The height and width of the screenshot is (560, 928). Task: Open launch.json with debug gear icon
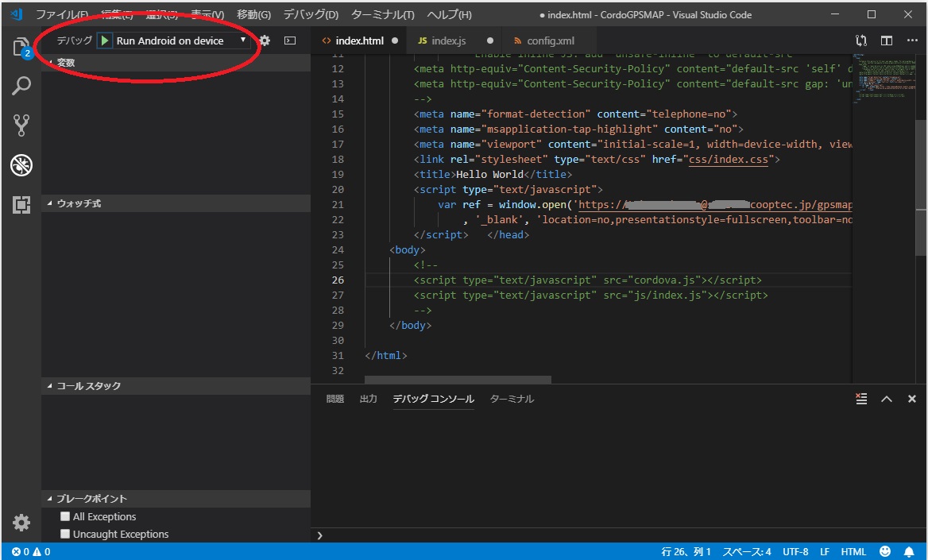[265, 41]
